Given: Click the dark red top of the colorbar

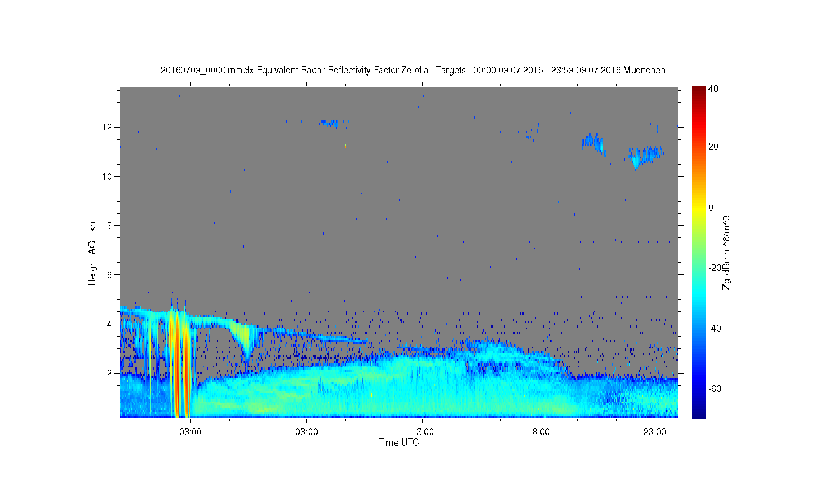Looking at the screenshot, I should tap(698, 90).
